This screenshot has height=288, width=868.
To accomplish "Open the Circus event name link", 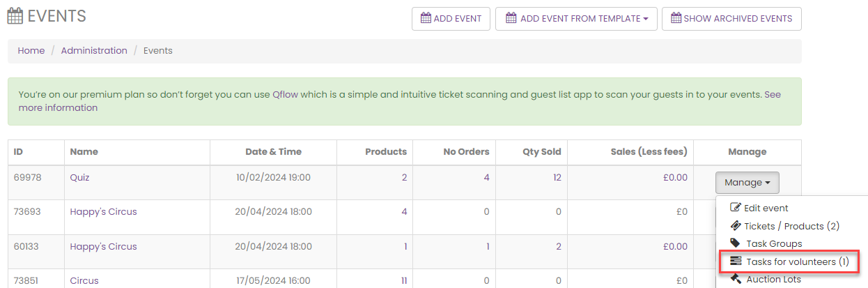I will (x=84, y=281).
